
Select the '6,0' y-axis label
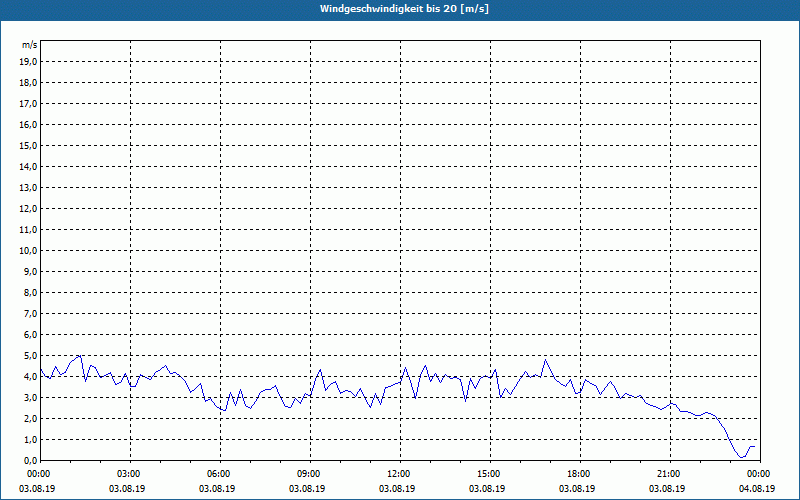(30, 334)
